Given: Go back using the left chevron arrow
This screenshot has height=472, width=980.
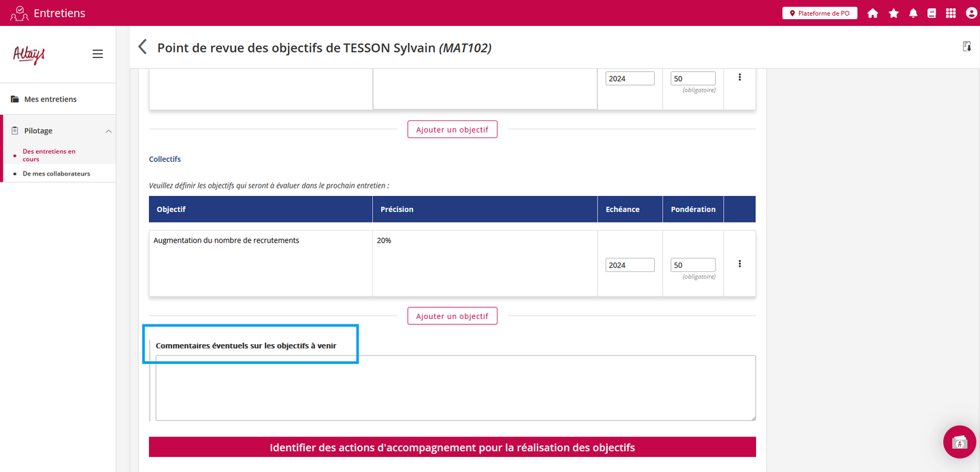Looking at the screenshot, I should point(142,47).
